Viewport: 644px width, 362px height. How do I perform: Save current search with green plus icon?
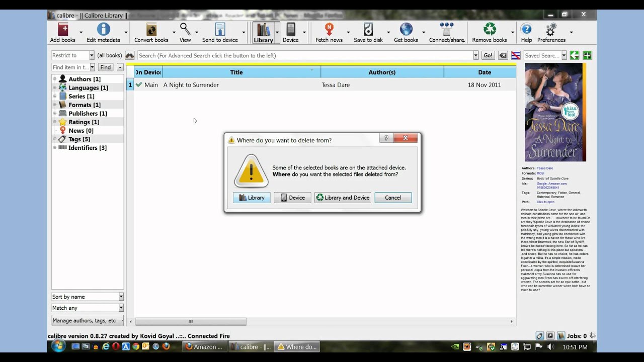pyautogui.click(x=587, y=55)
